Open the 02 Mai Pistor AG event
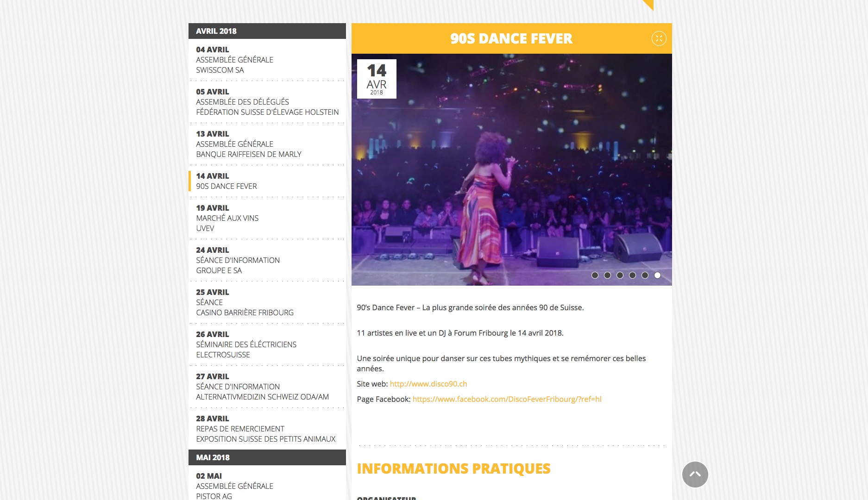The image size is (868, 500). pos(267,486)
